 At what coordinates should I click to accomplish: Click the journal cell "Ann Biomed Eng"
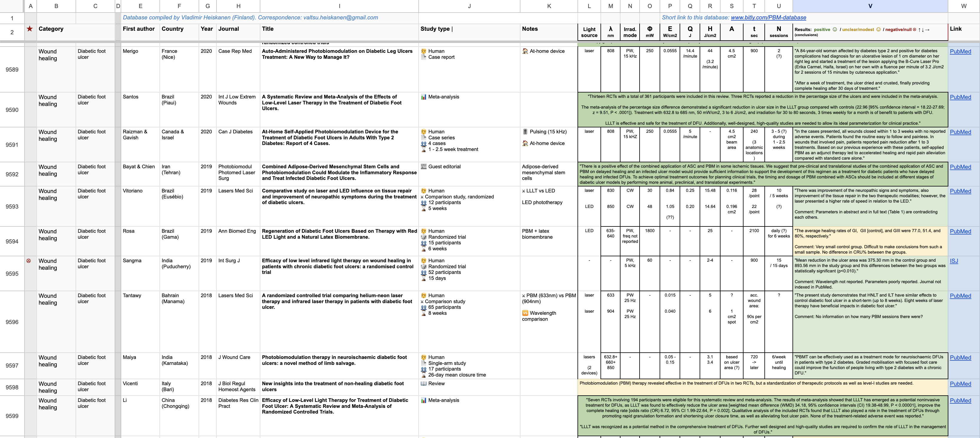(x=238, y=241)
